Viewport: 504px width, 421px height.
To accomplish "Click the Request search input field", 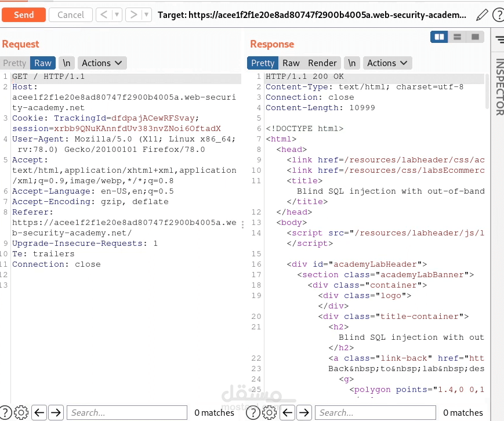I will point(127,413).
